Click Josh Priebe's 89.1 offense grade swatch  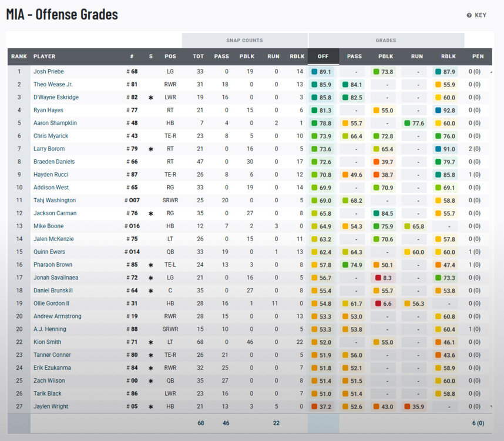click(x=315, y=72)
